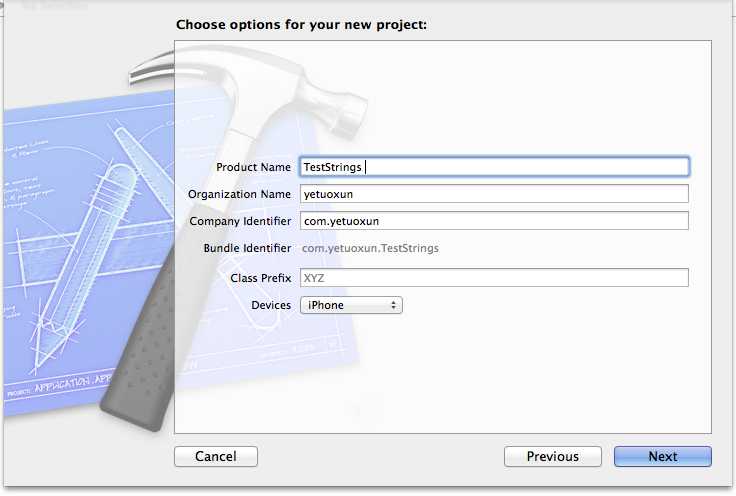Image resolution: width=736 pixels, height=496 pixels.
Task: Select the com.yetuoxun.TestStrings bundle identifier text
Action: pos(370,248)
